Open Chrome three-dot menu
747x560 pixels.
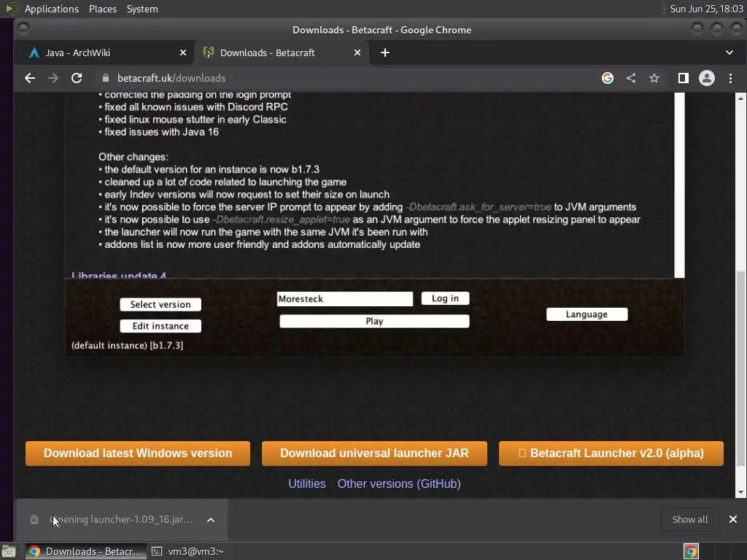click(730, 78)
